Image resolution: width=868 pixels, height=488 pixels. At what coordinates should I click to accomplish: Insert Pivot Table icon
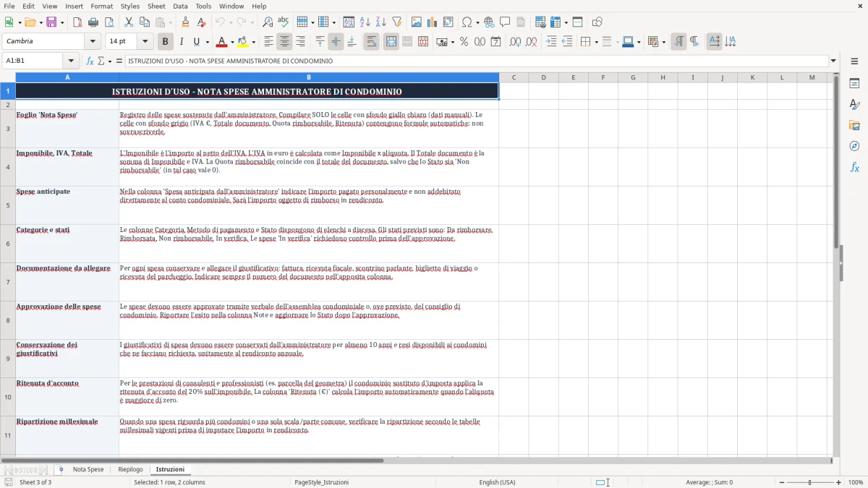pos(448,22)
